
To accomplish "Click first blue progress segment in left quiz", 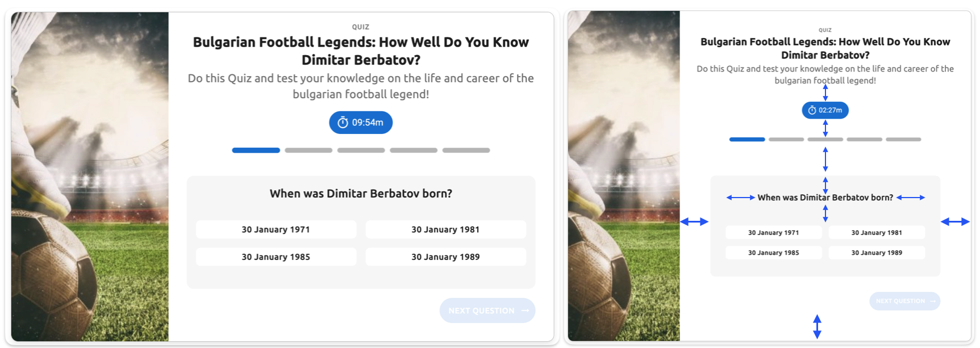I will tap(256, 150).
